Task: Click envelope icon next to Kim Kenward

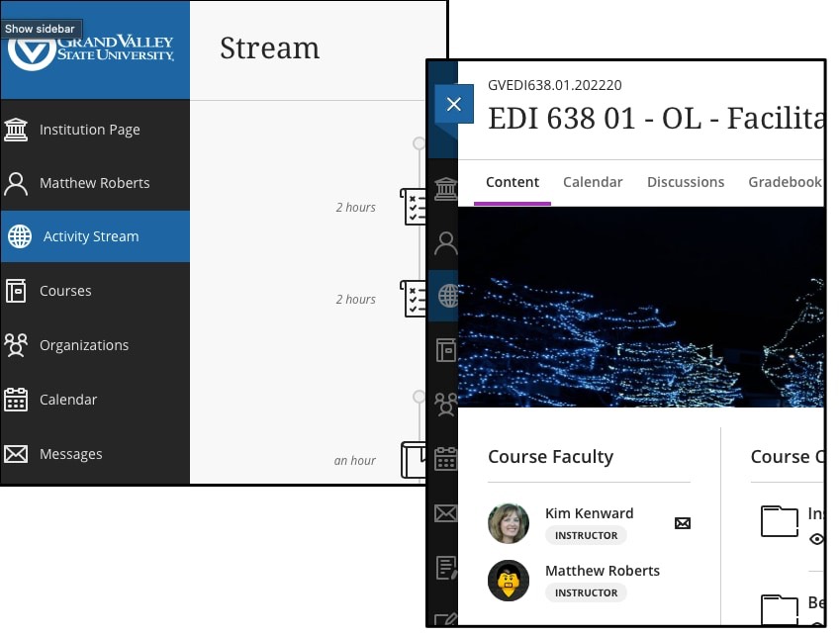Action: pos(682,522)
